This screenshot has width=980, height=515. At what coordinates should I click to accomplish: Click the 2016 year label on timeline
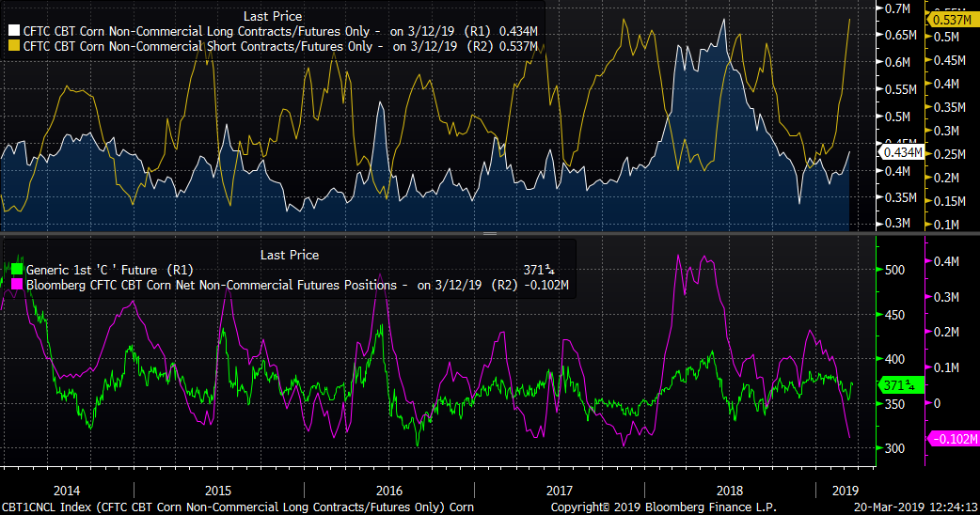pyautogui.click(x=388, y=491)
